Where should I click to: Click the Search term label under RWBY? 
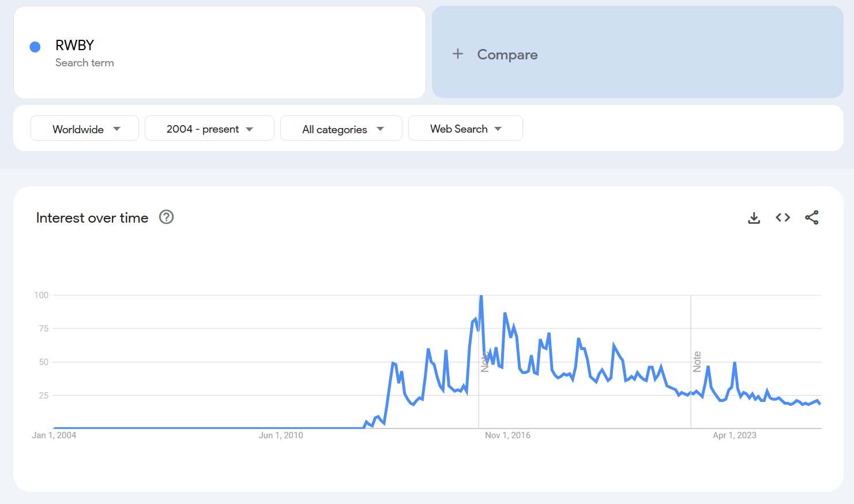85,63
